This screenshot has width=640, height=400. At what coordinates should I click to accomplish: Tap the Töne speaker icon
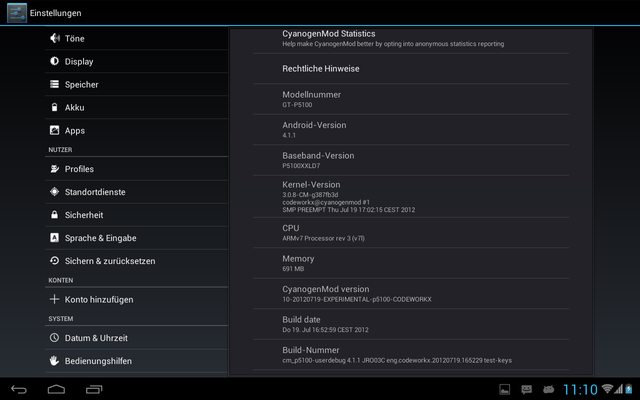(x=54, y=38)
